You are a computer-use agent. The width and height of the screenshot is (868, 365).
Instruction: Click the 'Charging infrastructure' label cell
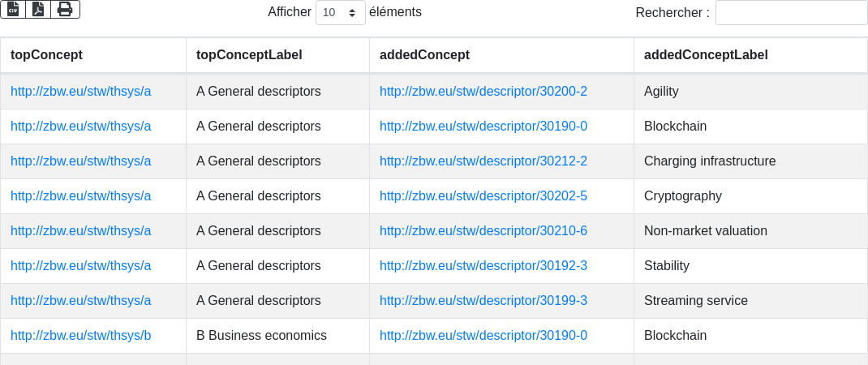tap(710, 161)
